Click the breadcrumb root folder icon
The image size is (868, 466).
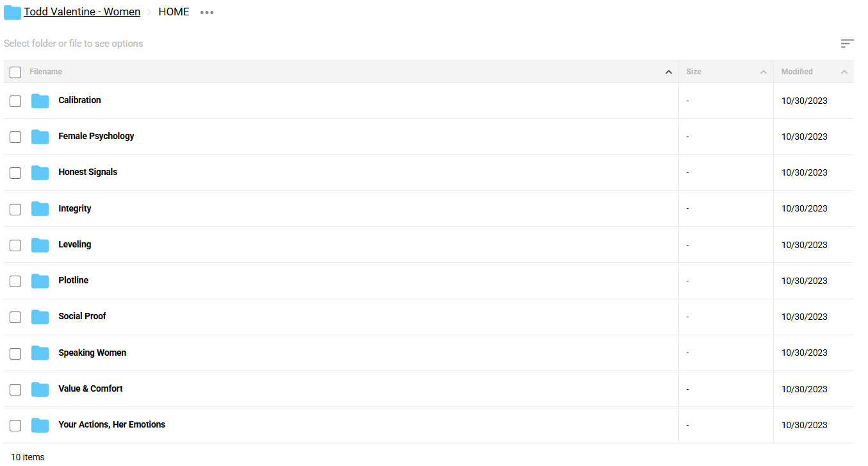[12, 12]
